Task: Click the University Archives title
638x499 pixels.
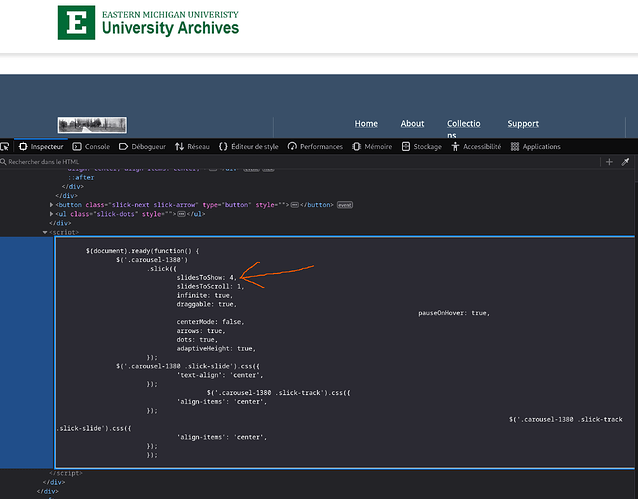Action: coord(170,28)
